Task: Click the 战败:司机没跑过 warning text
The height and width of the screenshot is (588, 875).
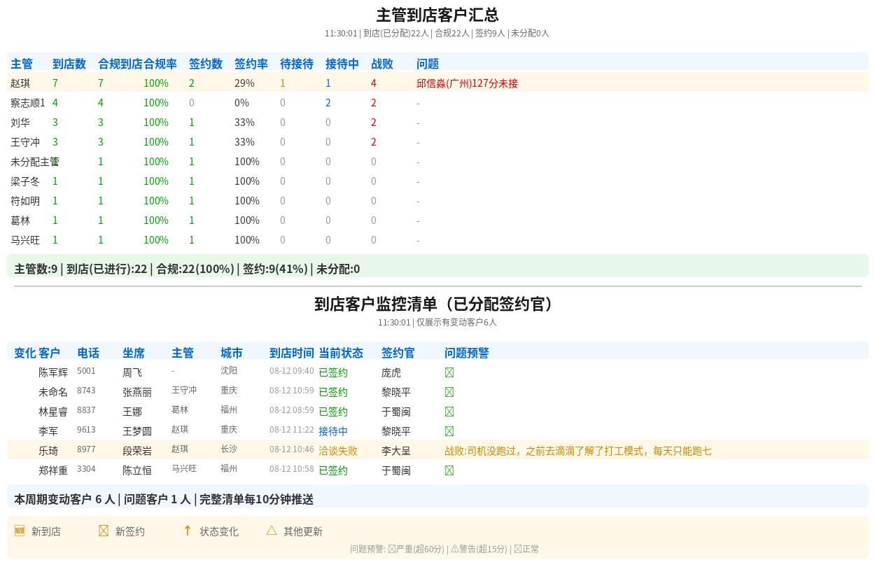Action: point(578,451)
